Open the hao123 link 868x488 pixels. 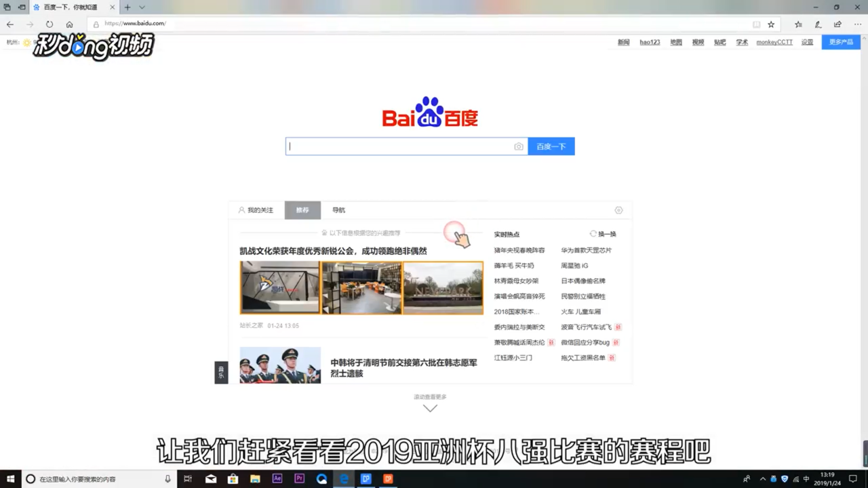coord(650,42)
